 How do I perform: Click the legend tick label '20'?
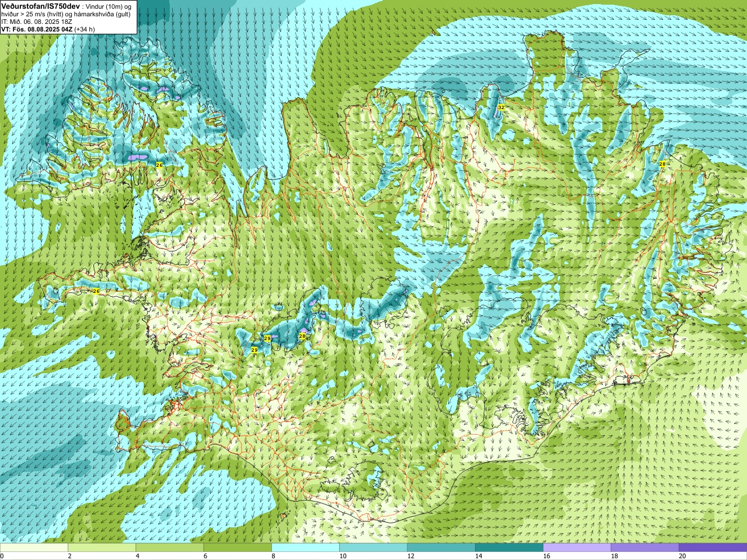click(682, 556)
